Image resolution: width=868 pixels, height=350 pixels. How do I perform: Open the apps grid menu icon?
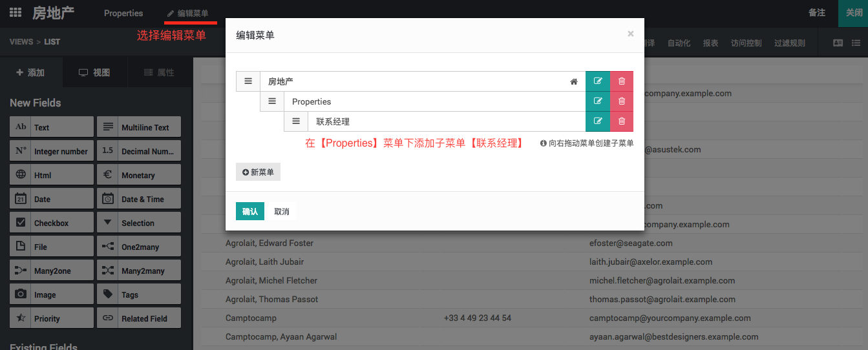click(16, 13)
